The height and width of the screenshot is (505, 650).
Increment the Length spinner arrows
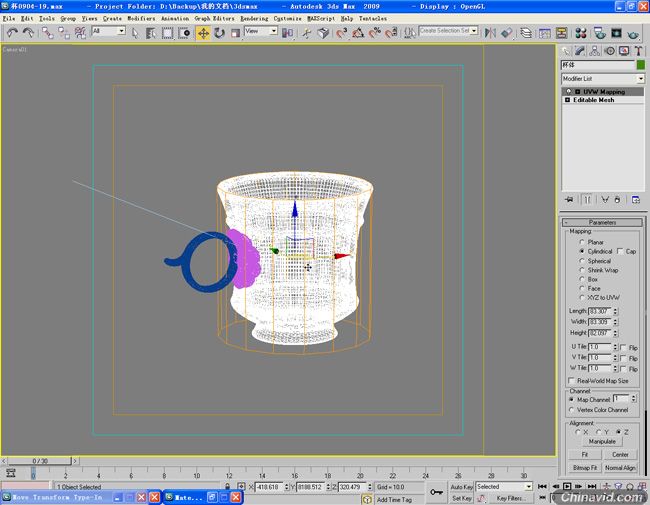(x=616, y=309)
